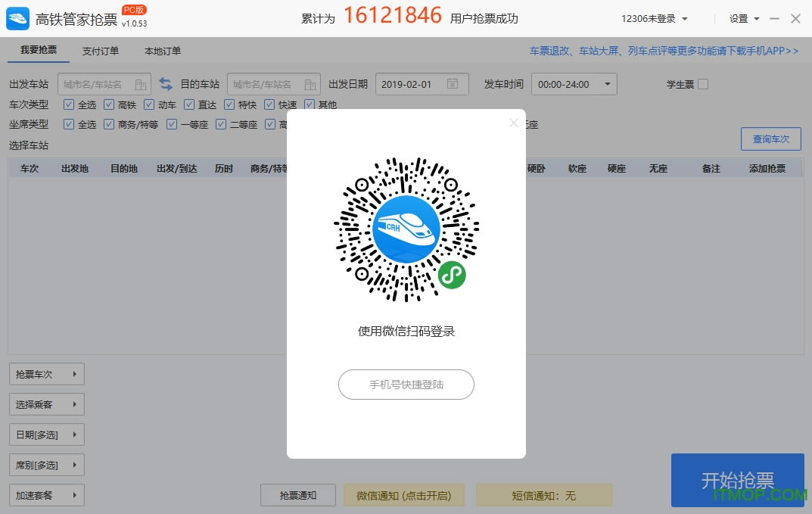The width and height of the screenshot is (812, 514).
Task: Click the orange PC版 badge
Action: point(135,10)
